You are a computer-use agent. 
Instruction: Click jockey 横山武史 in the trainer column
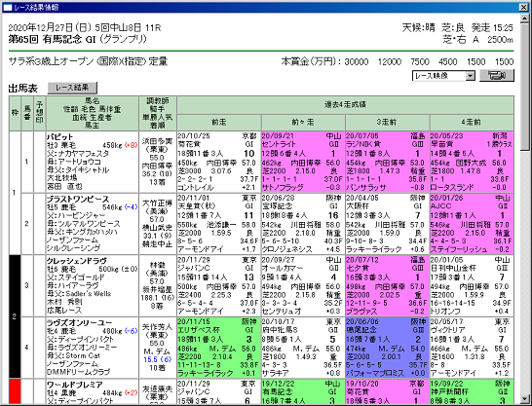[x=158, y=228]
